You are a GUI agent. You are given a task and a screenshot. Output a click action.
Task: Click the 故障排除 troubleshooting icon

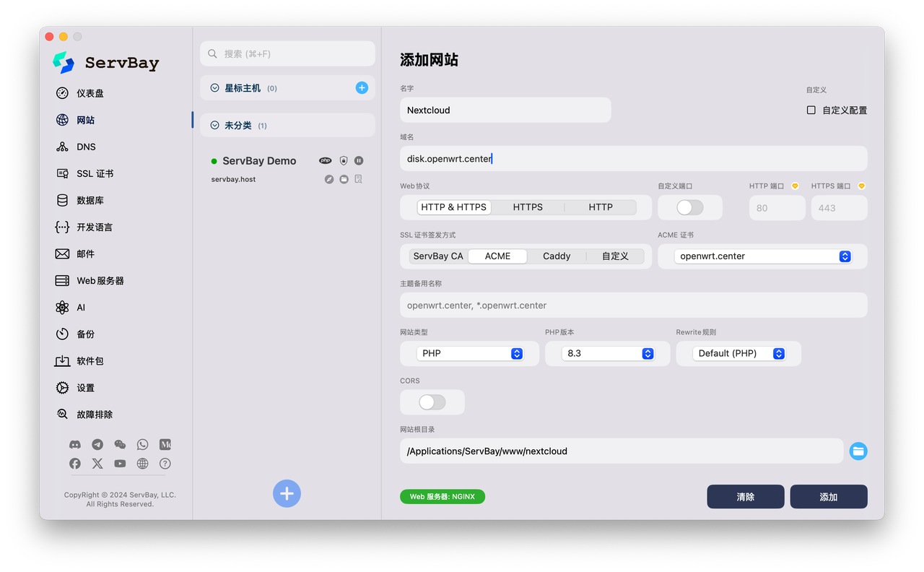(63, 415)
